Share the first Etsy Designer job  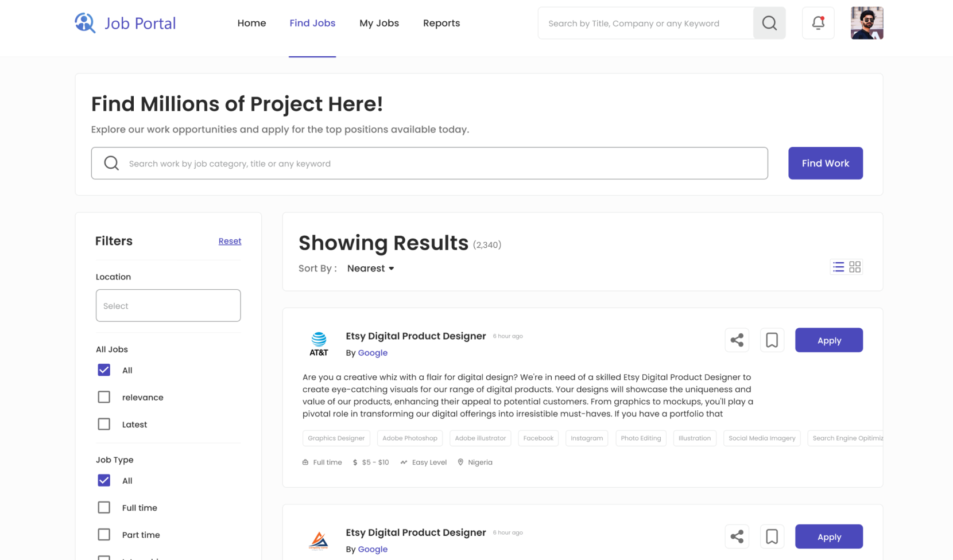(x=737, y=340)
